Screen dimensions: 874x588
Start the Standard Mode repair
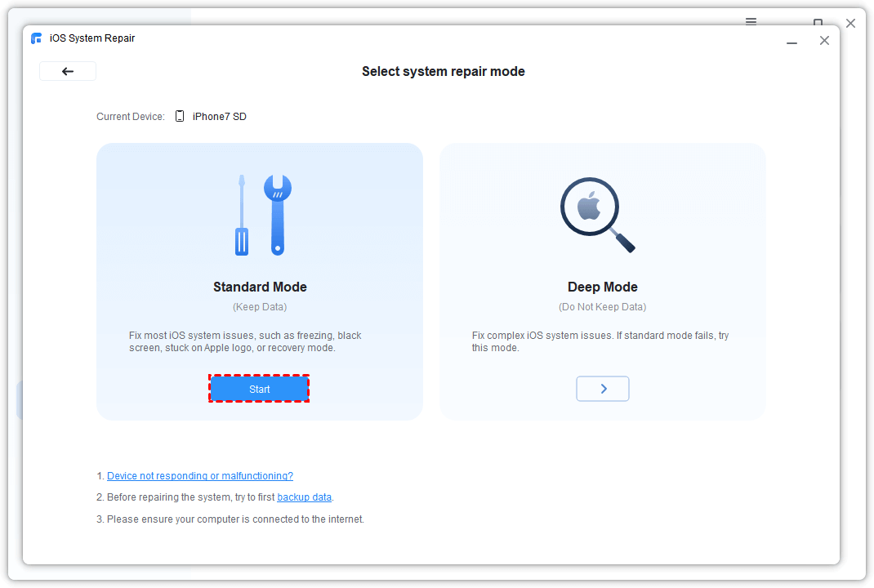coord(260,390)
